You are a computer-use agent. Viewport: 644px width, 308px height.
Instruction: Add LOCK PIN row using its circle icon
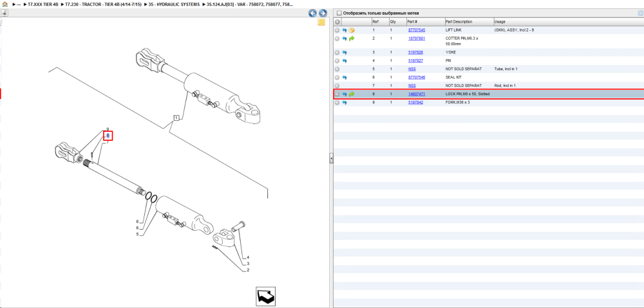click(x=337, y=95)
